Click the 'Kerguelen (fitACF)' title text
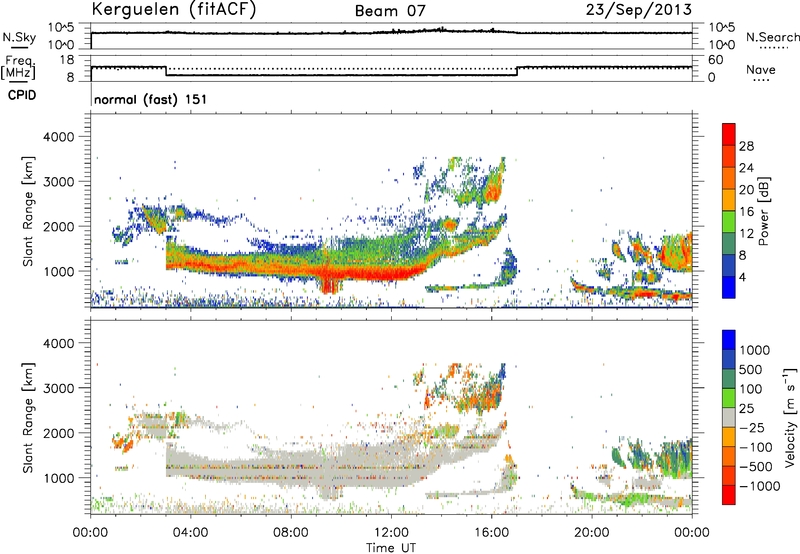Image resolution: width=800 pixels, height=554 pixels. pos(174,9)
